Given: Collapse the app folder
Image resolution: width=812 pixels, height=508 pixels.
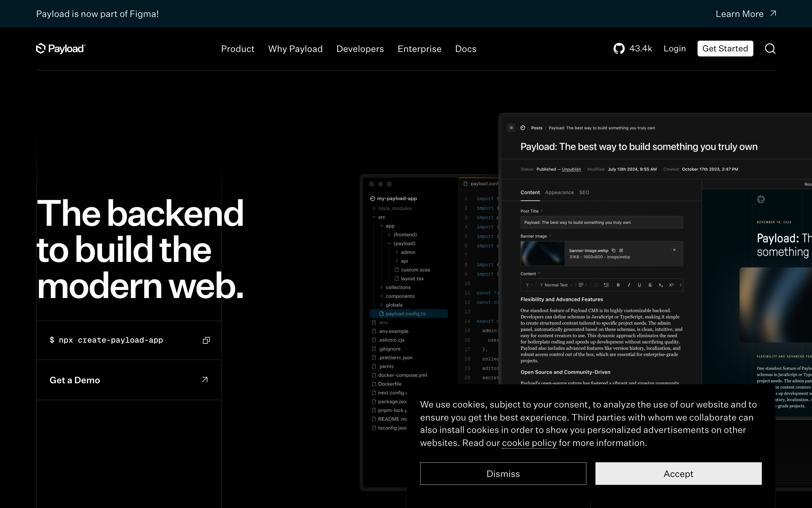Looking at the screenshot, I should click(x=381, y=226).
